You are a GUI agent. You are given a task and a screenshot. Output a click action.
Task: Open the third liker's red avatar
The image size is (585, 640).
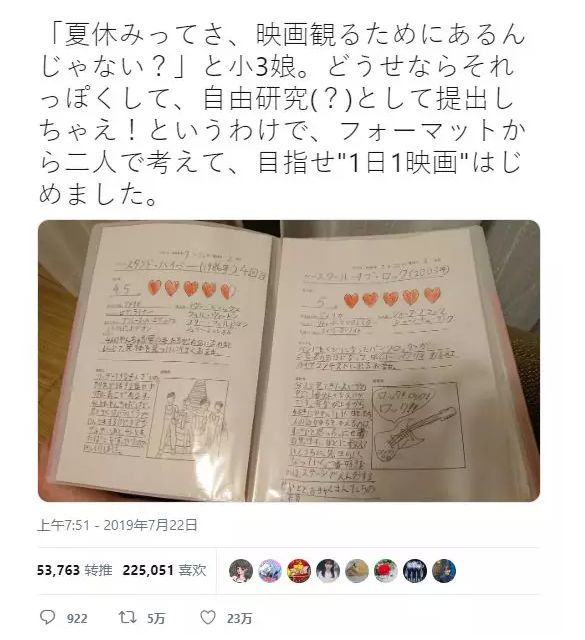tap(299, 571)
